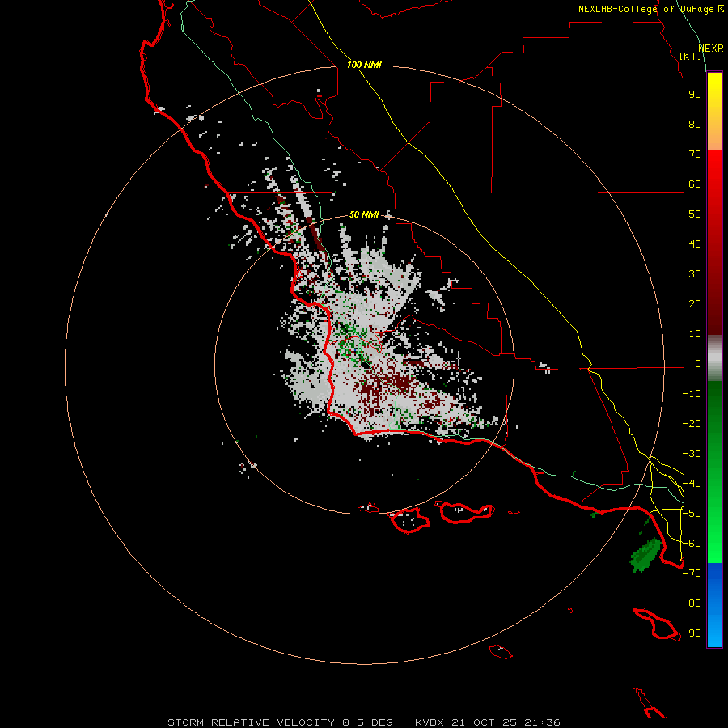Click the NEXLAB-College of DuPage watermark text
The height and width of the screenshot is (728, 728).
[x=650, y=9]
